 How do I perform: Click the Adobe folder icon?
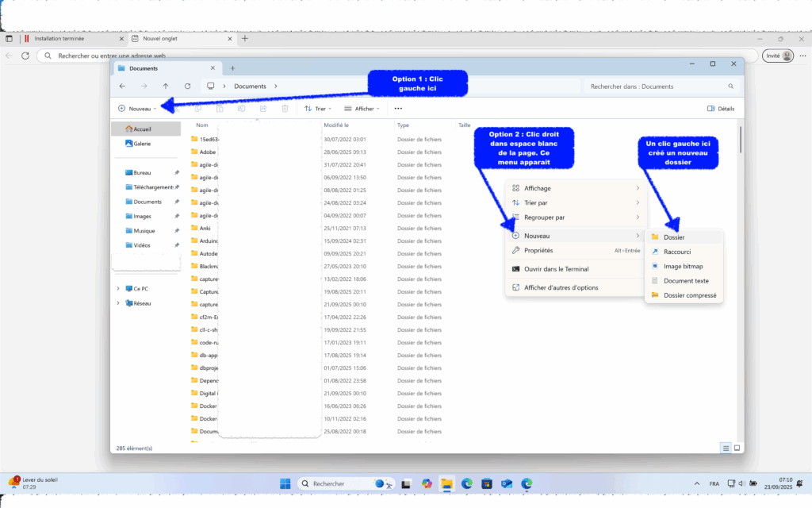tap(193, 152)
